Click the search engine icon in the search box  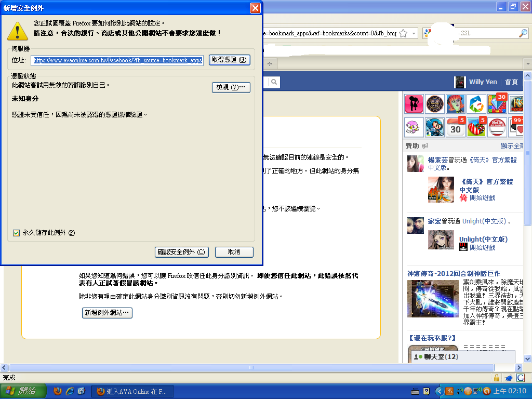[428, 33]
